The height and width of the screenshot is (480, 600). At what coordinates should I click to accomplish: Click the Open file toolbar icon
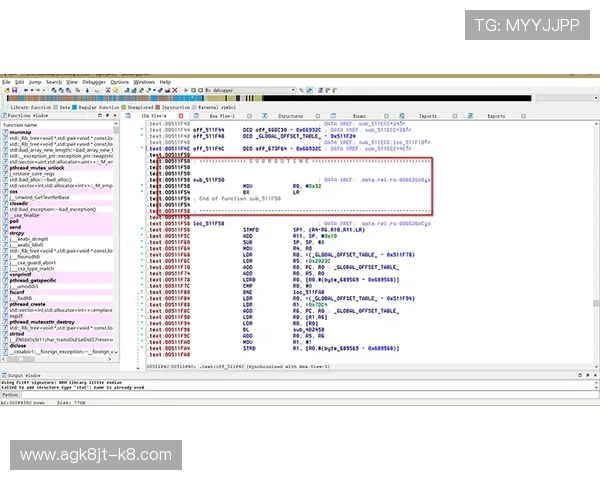(x=7, y=90)
